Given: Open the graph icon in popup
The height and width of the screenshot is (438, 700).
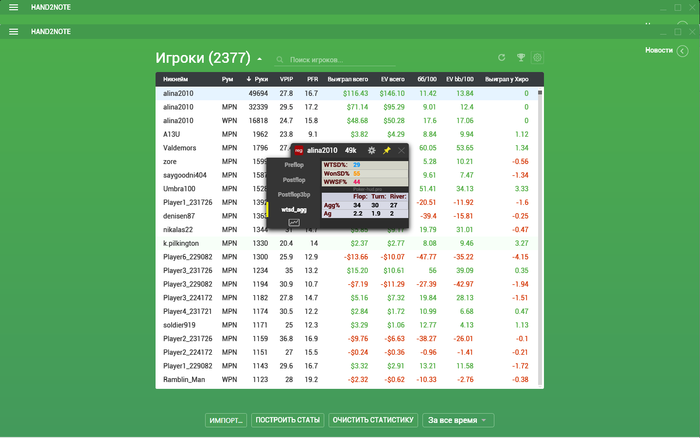Looking at the screenshot, I should click(294, 222).
